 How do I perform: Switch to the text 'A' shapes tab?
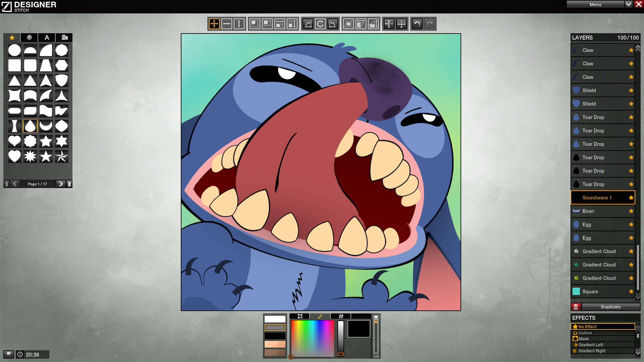[47, 37]
